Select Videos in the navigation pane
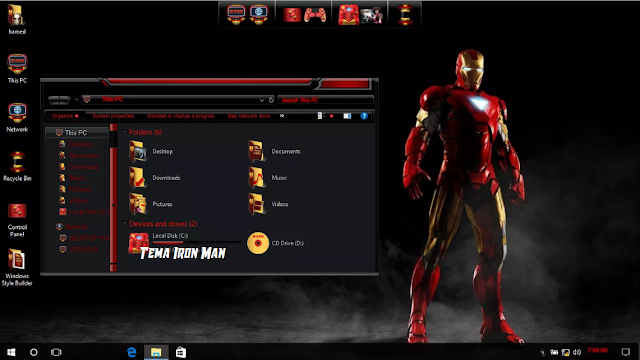This screenshot has width=640, height=360. (x=78, y=200)
